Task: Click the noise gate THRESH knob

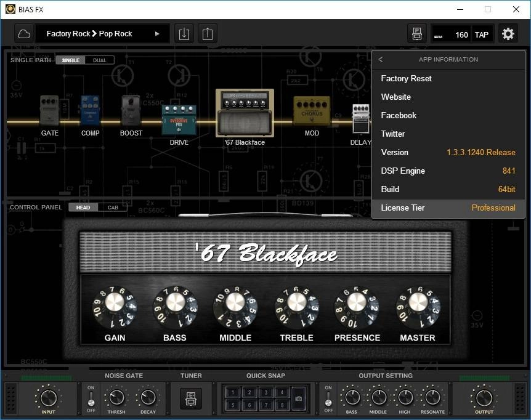Action: 116,397
